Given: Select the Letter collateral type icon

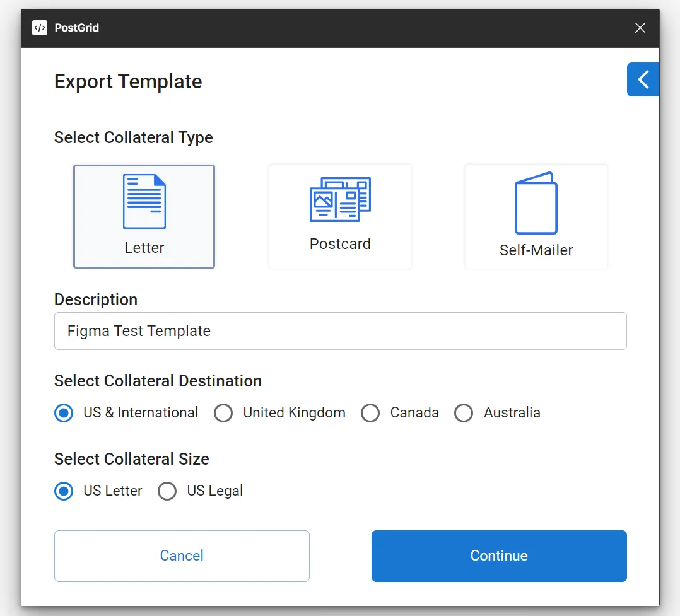Looking at the screenshot, I should (x=144, y=216).
